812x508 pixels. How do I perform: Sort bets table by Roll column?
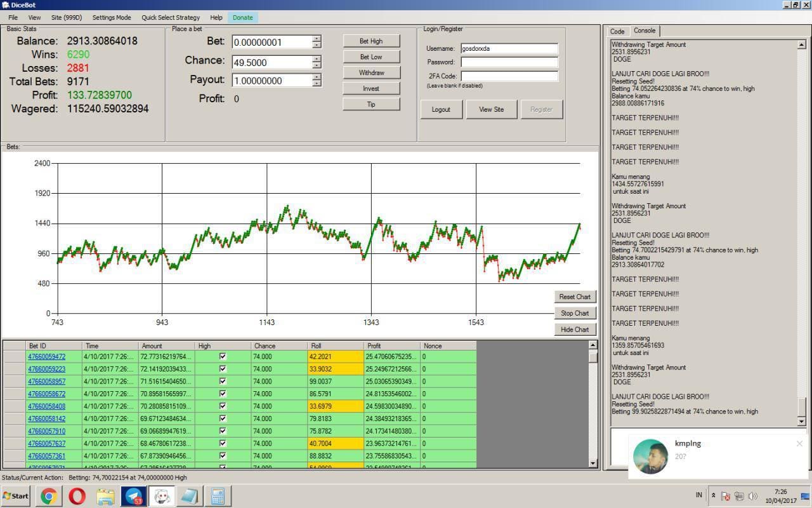(x=336, y=346)
